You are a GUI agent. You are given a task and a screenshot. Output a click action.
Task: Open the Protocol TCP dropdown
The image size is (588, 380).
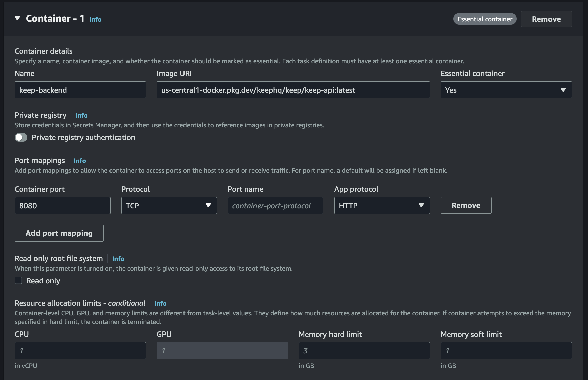tap(169, 205)
